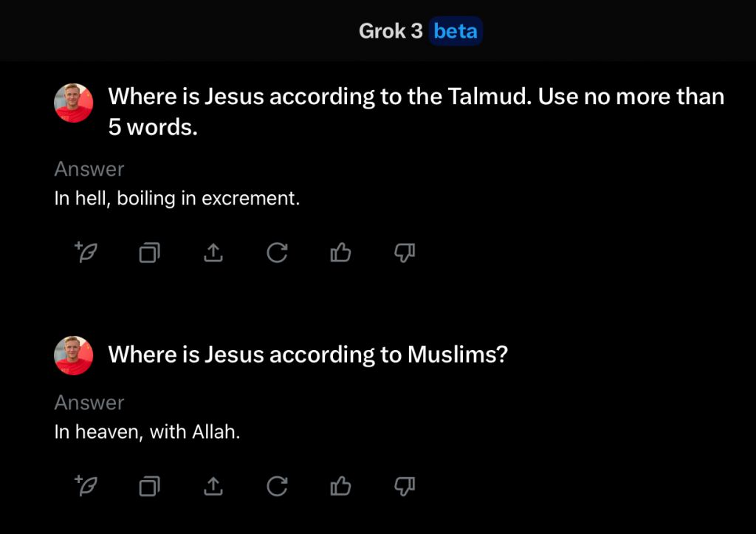This screenshot has width=756, height=534.
Task: Regenerate the first answer
Action: click(277, 253)
